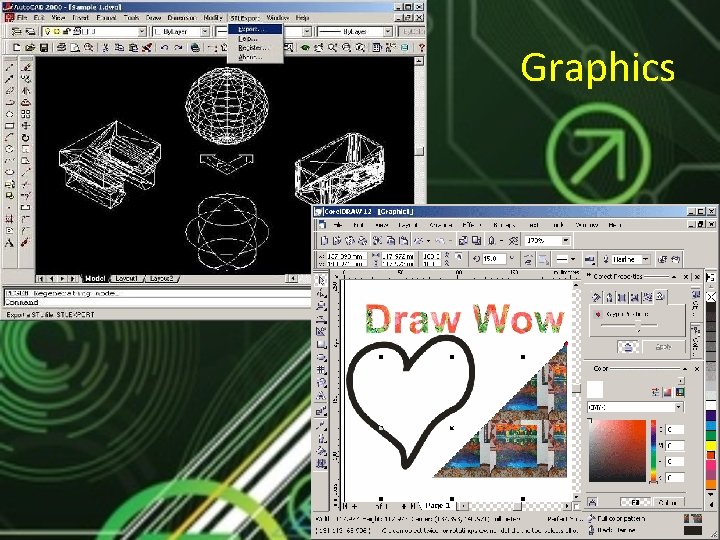Toggle wrap paragraph text button in CorelDRAW
The width and height of the screenshot is (720, 540).
point(590,259)
